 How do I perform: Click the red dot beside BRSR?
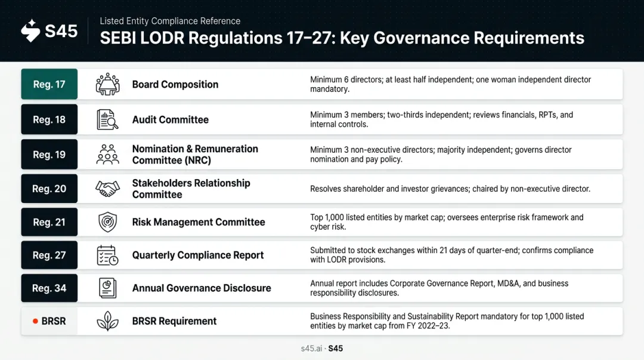pyautogui.click(x=35, y=321)
